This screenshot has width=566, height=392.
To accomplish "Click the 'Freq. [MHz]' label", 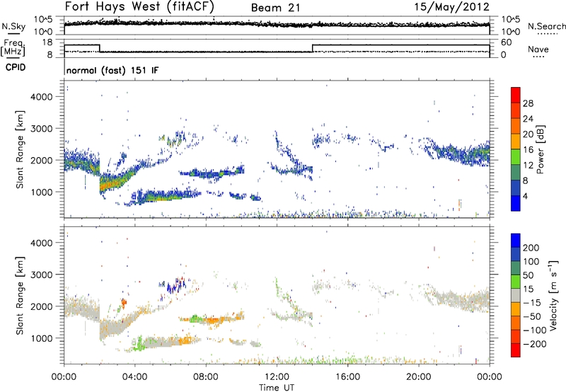I will point(13,47).
